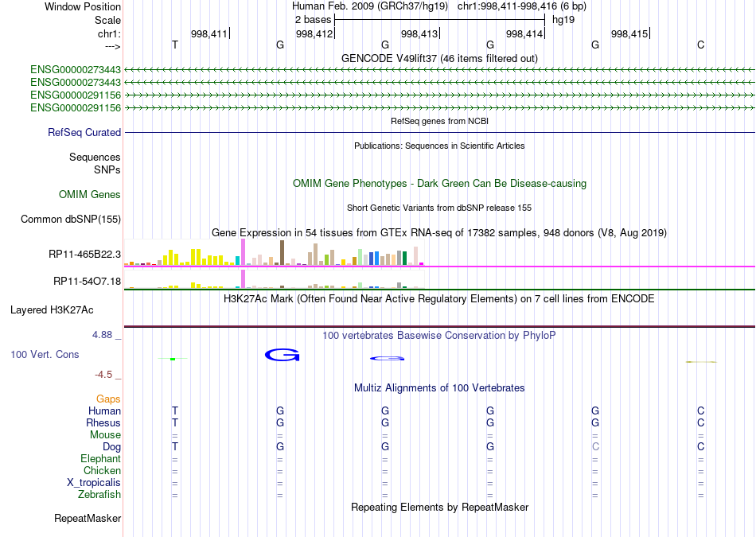Click the Rhesus species row label
The height and width of the screenshot is (537, 756).
pyautogui.click(x=103, y=422)
